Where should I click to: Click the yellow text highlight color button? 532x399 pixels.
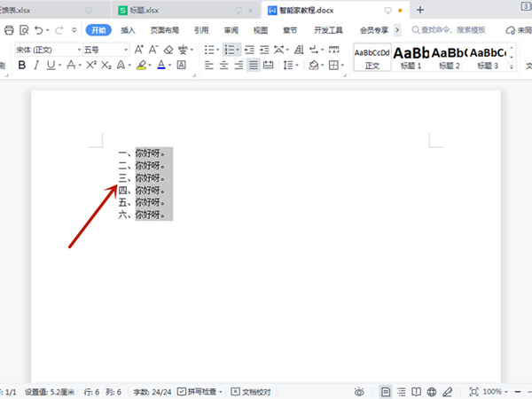(x=141, y=66)
